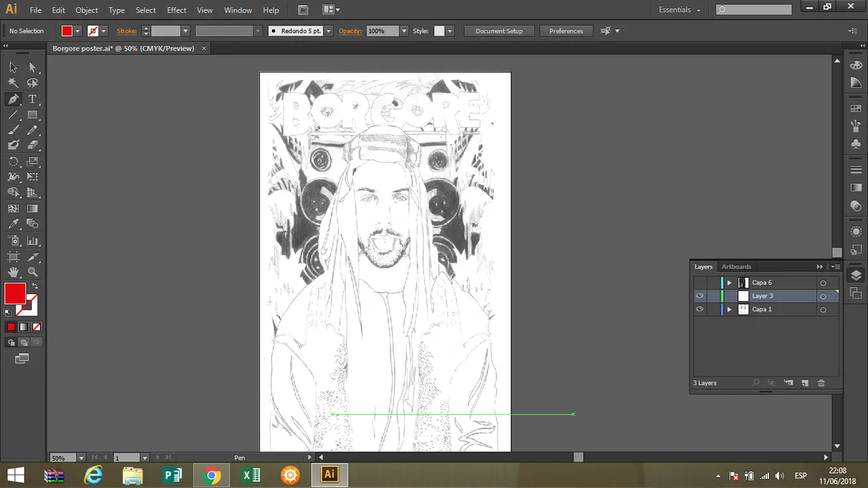Pick the Type tool

point(32,99)
